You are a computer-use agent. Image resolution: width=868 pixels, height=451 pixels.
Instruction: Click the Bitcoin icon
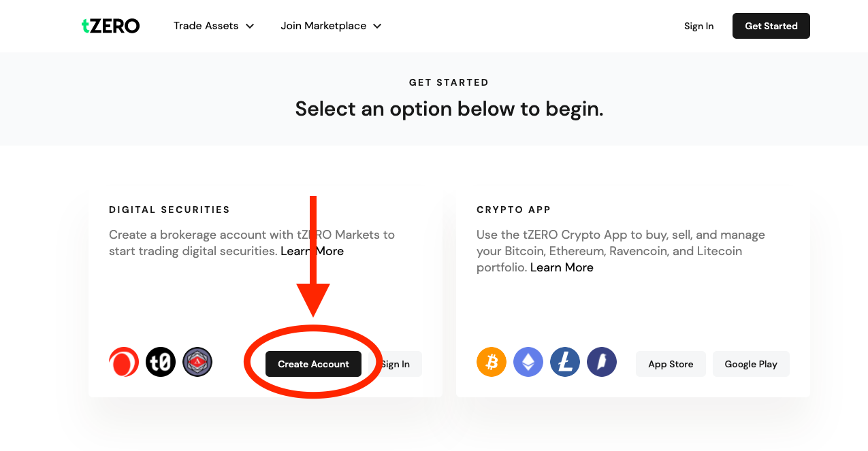coord(491,361)
